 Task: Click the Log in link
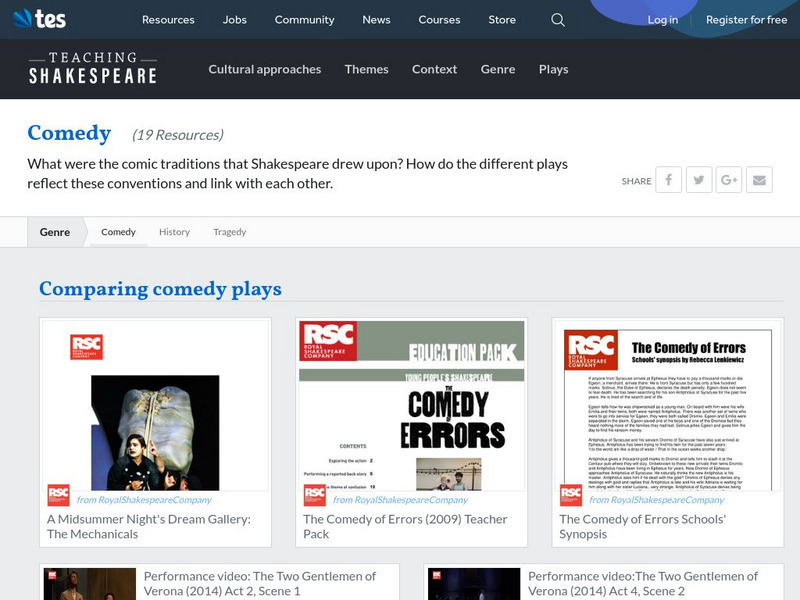tap(662, 20)
